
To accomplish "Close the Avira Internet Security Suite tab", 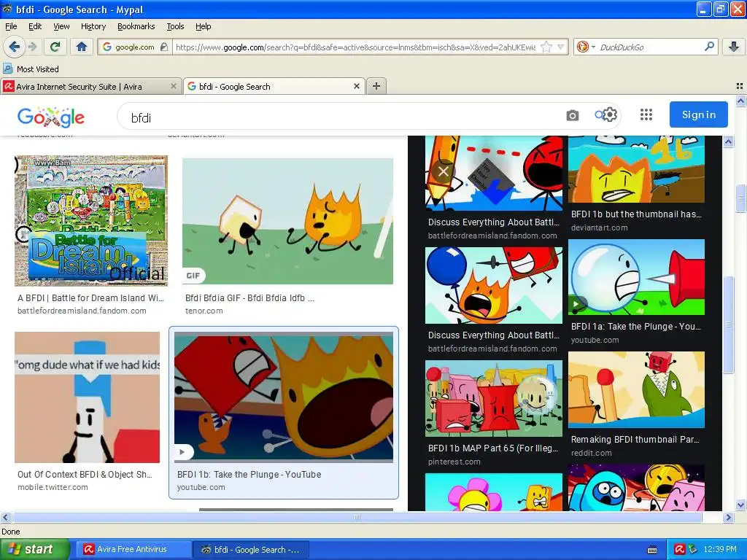I will 174,86.
